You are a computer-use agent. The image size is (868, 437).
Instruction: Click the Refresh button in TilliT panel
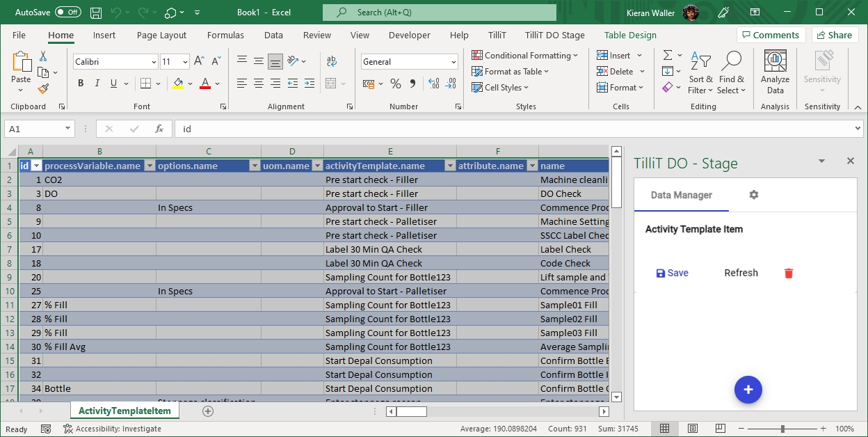[741, 273]
